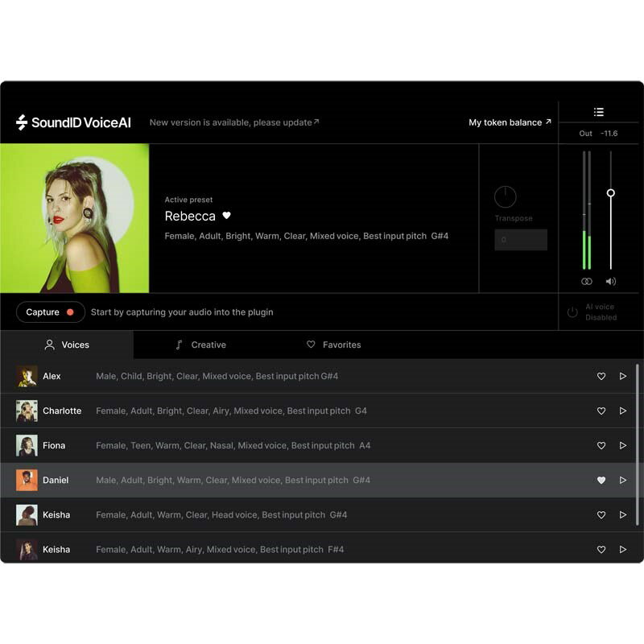Viewport: 644px width, 644px height.
Task: Toggle the stereo link icon under the meters
Action: pos(587,281)
